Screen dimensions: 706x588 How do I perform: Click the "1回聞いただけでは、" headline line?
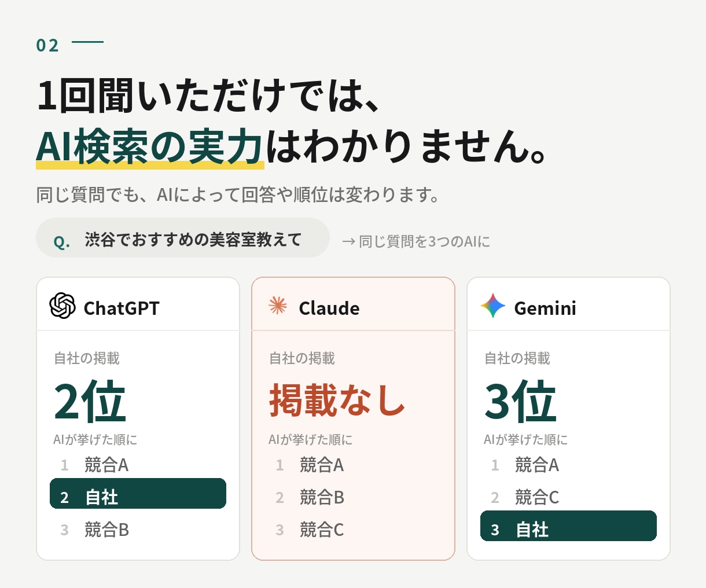pyautogui.click(x=209, y=95)
